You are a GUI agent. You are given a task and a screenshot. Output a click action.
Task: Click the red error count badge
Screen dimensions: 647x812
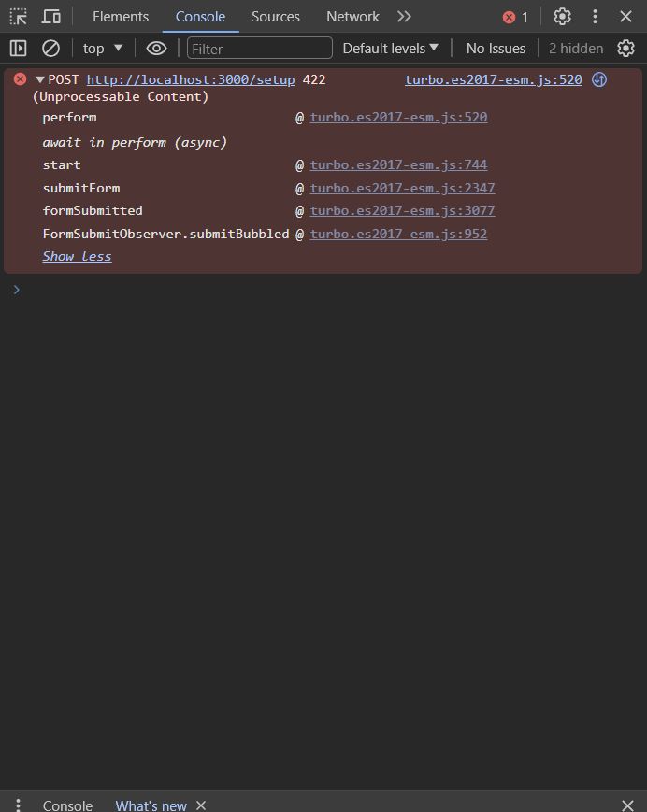515,18
